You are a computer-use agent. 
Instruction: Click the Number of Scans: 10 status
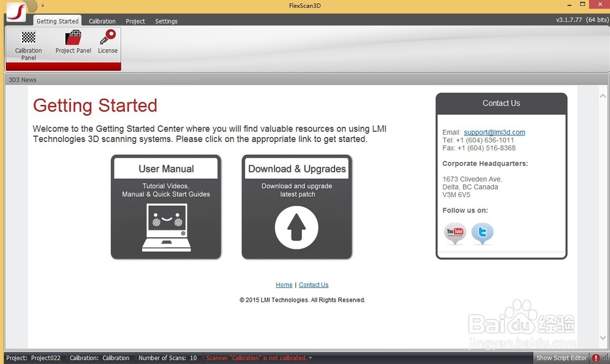(168, 358)
